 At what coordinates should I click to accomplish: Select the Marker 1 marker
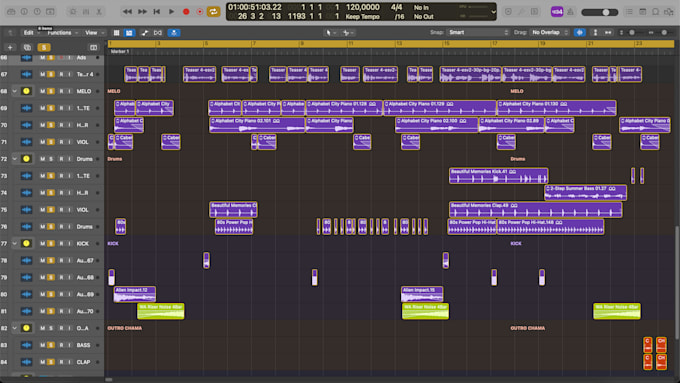120,51
